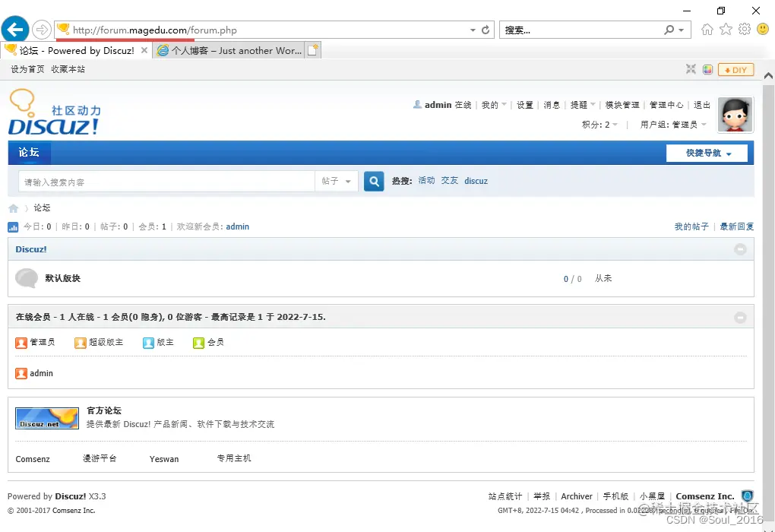Click the search magnifier icon
775x532 pixels.
click(x=373, y=181)
